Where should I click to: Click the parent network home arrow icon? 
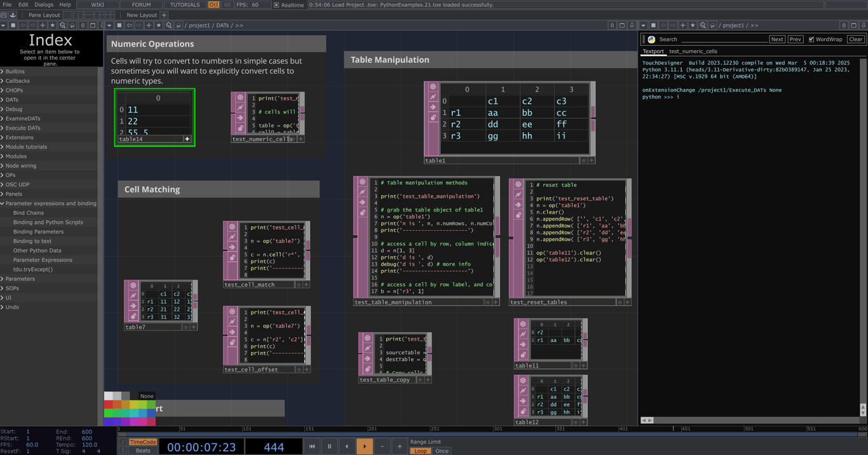179,25
